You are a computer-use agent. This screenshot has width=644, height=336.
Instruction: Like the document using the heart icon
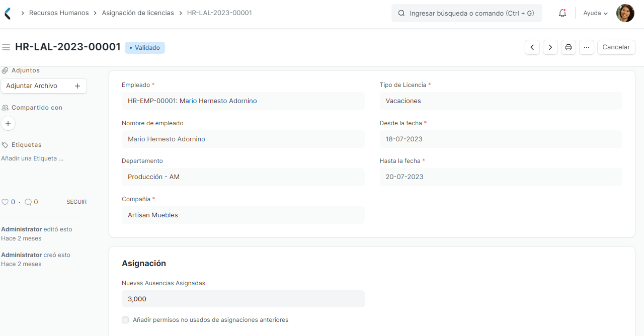coord(5,202)
